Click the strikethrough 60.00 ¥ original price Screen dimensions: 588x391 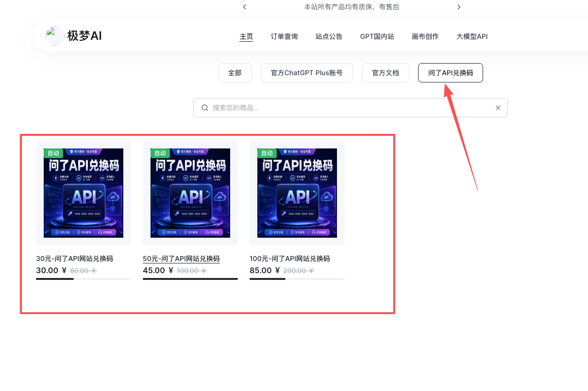pos(84,271)
